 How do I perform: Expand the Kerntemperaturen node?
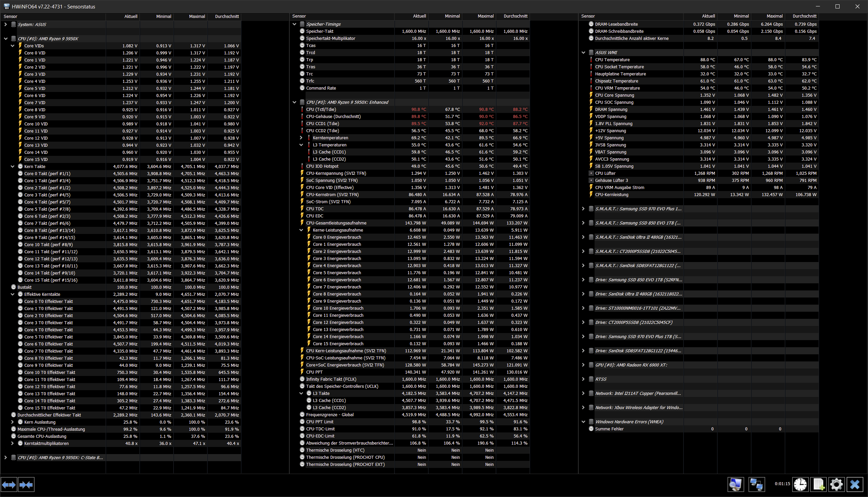click(x=301, y=138)
